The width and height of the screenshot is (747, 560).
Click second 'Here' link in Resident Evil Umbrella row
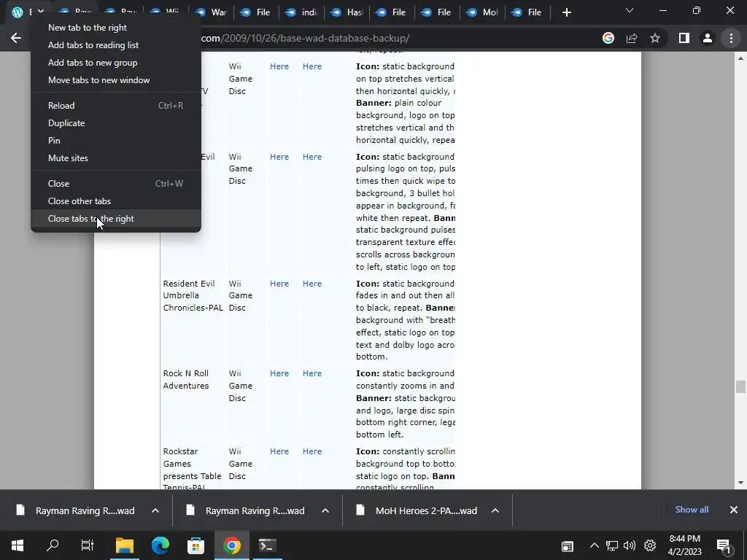pos(312,284)
